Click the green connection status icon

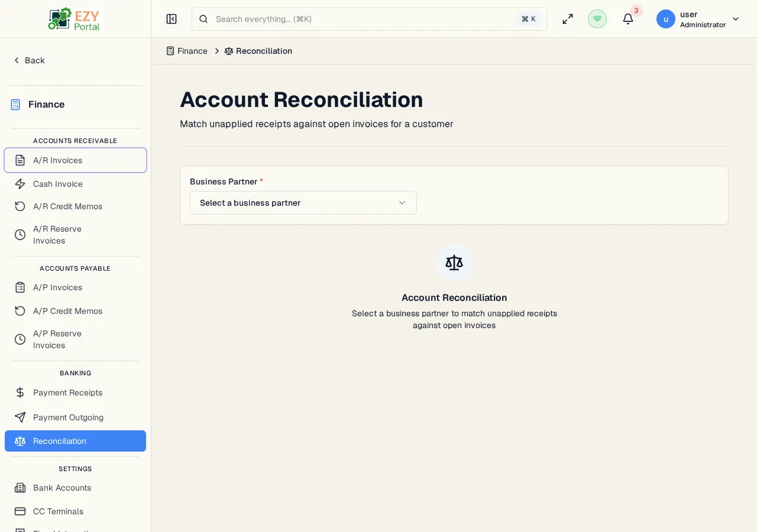597,19
